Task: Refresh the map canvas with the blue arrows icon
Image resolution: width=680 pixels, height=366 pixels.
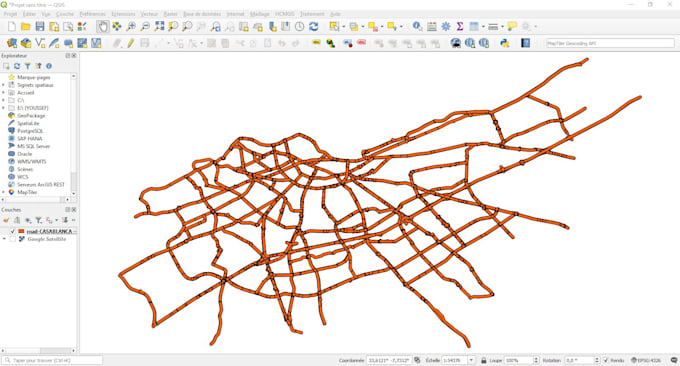Action: [314, 27]
